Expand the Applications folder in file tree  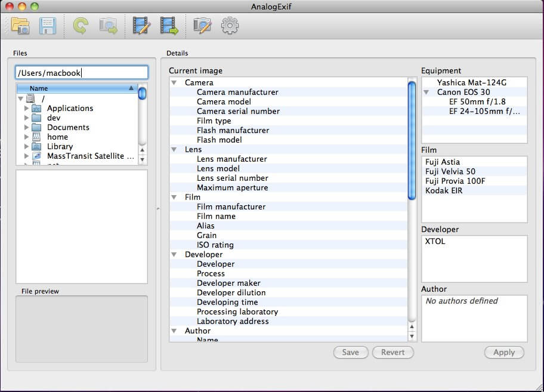coord(26,109)
